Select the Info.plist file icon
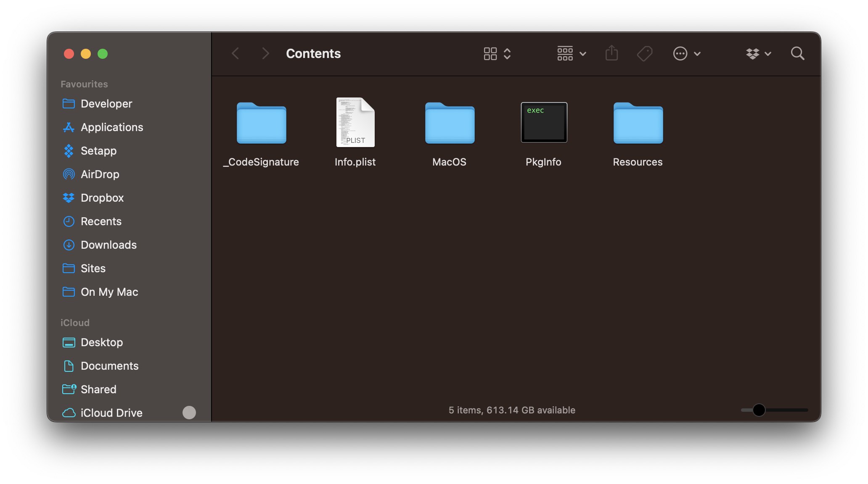Viewport: 868px width, 484px height. [x=355, y=122]
